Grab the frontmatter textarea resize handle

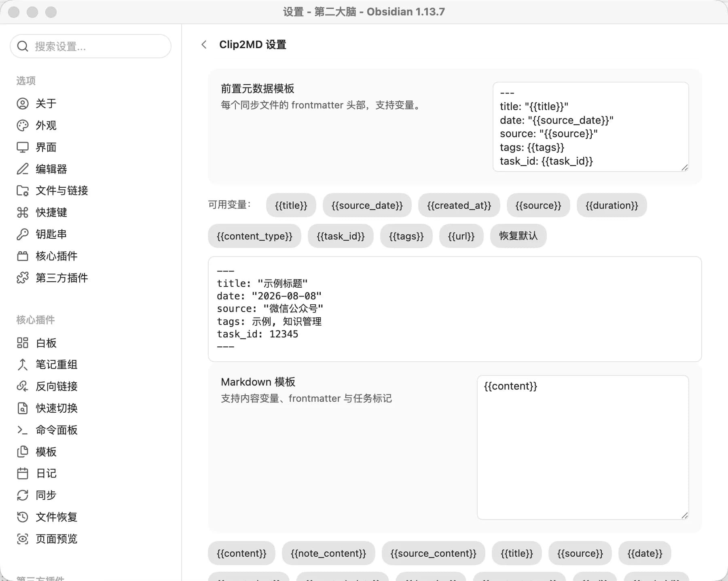point(684,168)
